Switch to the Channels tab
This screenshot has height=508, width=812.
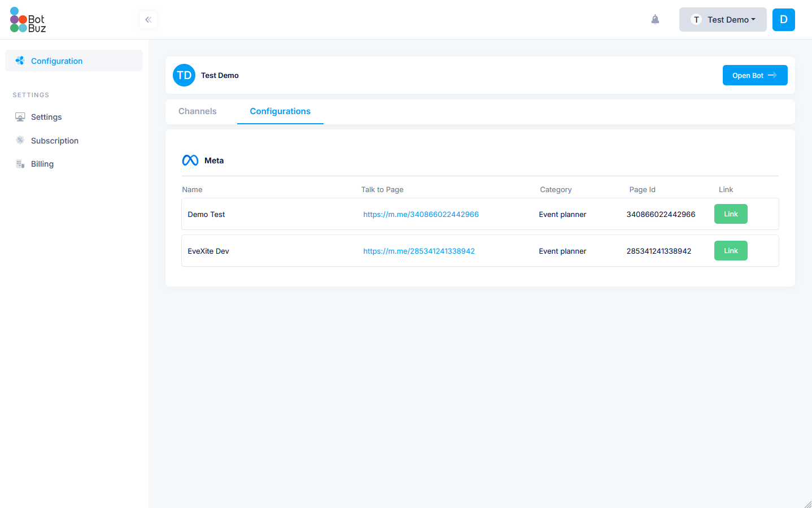tap(198, 111)
